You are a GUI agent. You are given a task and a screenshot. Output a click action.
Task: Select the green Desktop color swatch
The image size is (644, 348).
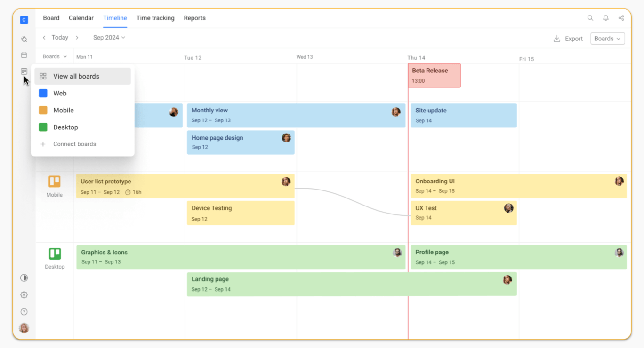coord(43,127)
